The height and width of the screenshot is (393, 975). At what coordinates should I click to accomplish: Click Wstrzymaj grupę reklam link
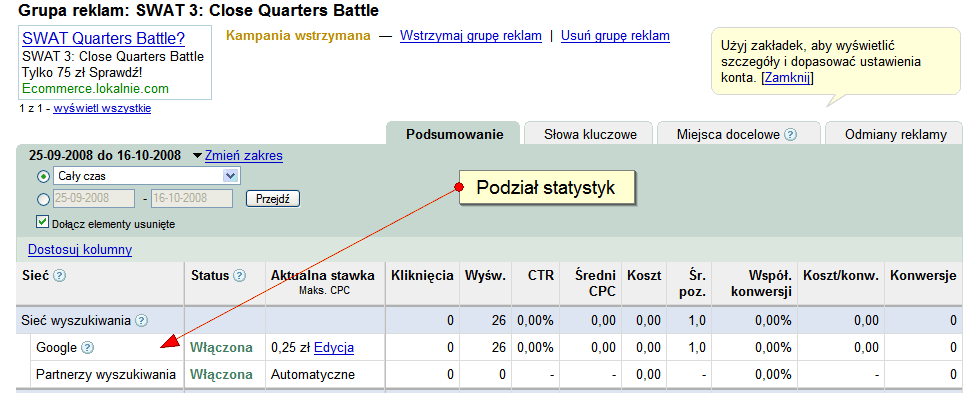[471, 35]
